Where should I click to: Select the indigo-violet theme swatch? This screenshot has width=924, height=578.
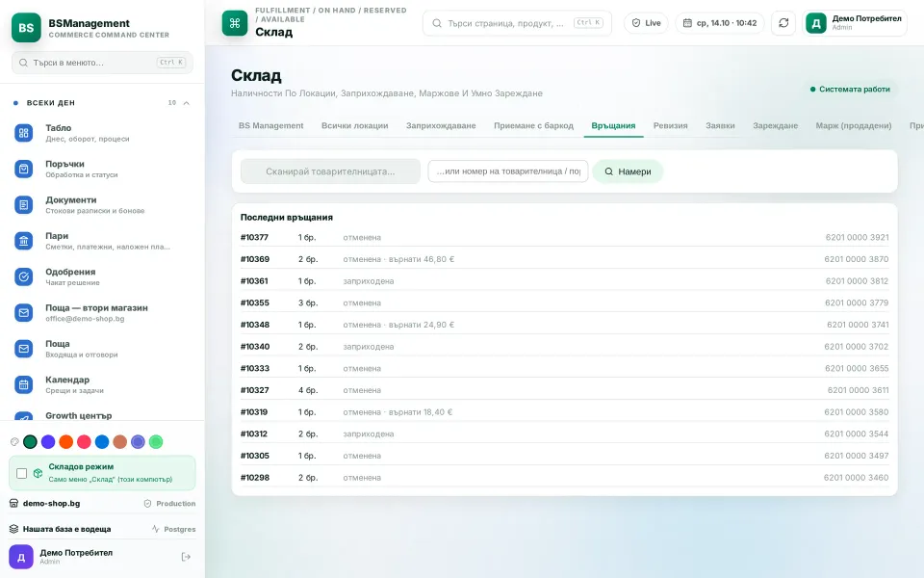pos(138,442)
